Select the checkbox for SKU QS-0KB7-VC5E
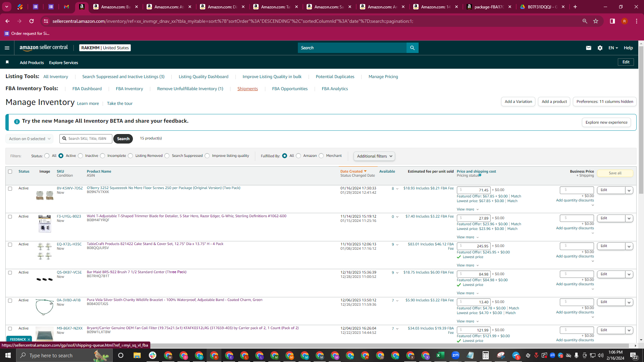 (x=10, y=273)
